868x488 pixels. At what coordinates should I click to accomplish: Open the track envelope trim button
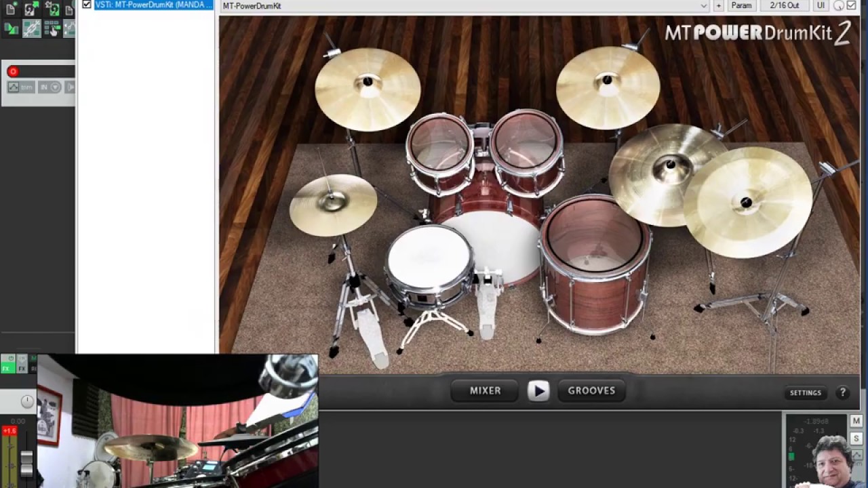(x=21, y=87)
